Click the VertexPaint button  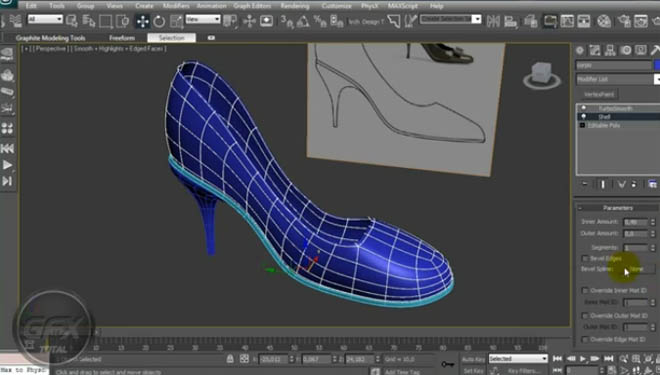pos(599,94)
